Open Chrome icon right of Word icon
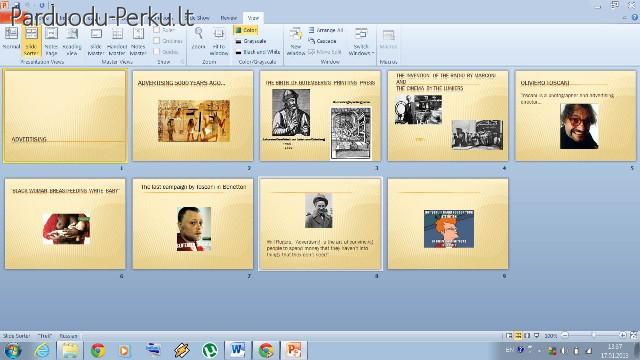 click(x=265, y=351)
